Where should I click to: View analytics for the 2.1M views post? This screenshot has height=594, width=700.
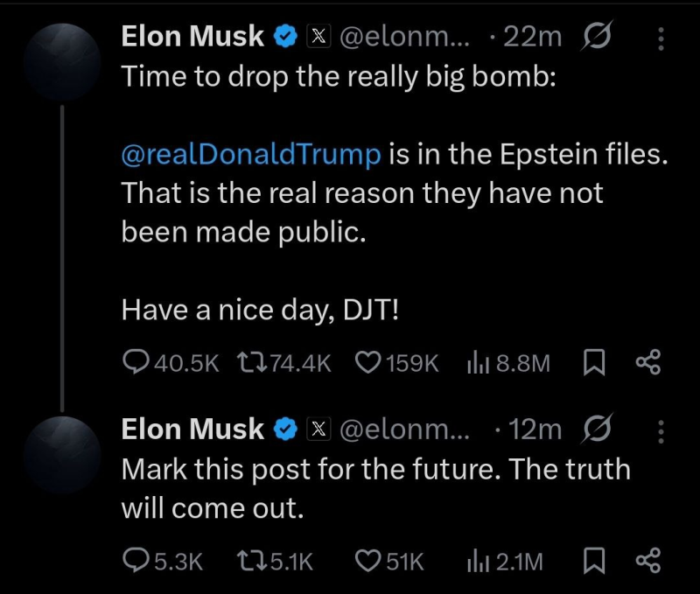[476, 561]
